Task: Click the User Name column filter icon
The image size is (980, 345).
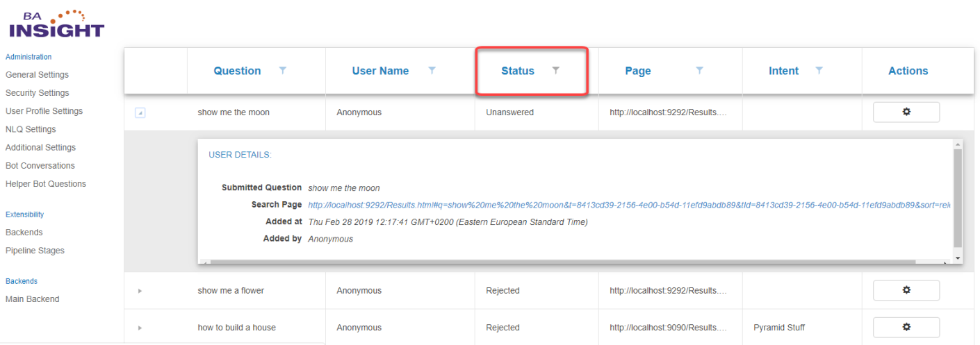Action: point(432,70)
